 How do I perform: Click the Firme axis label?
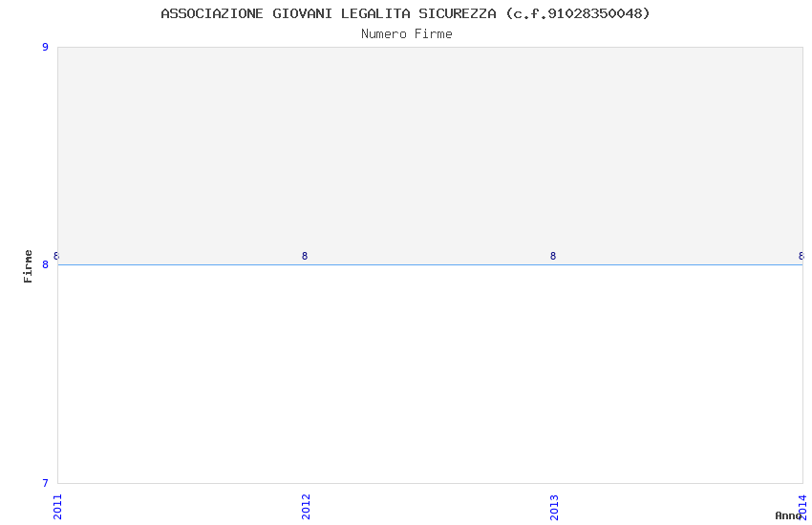pos(28,266)
